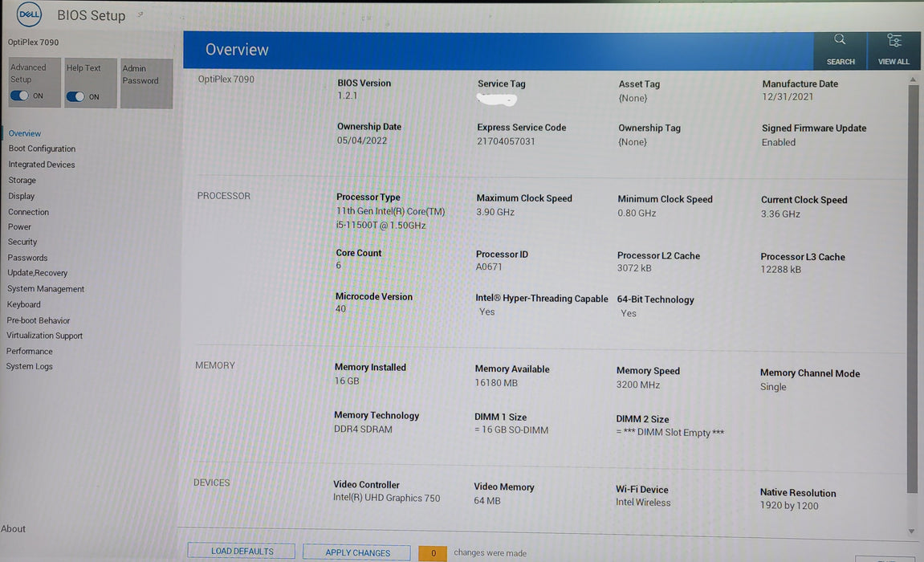This screenshot has width=924, height=562.
Task: Click Wi-Fi Device Intel Wireless
Action: pos(643,503)
